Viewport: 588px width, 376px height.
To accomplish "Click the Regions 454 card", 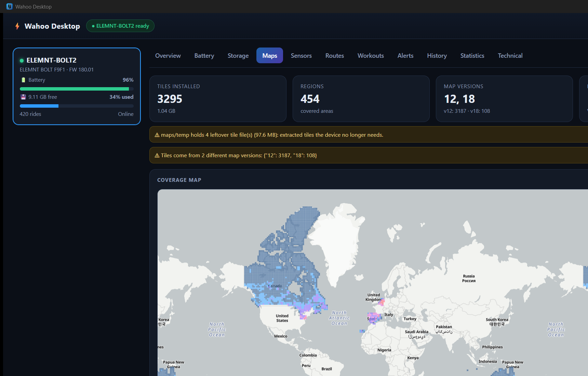I will click(x=361, y=99).
